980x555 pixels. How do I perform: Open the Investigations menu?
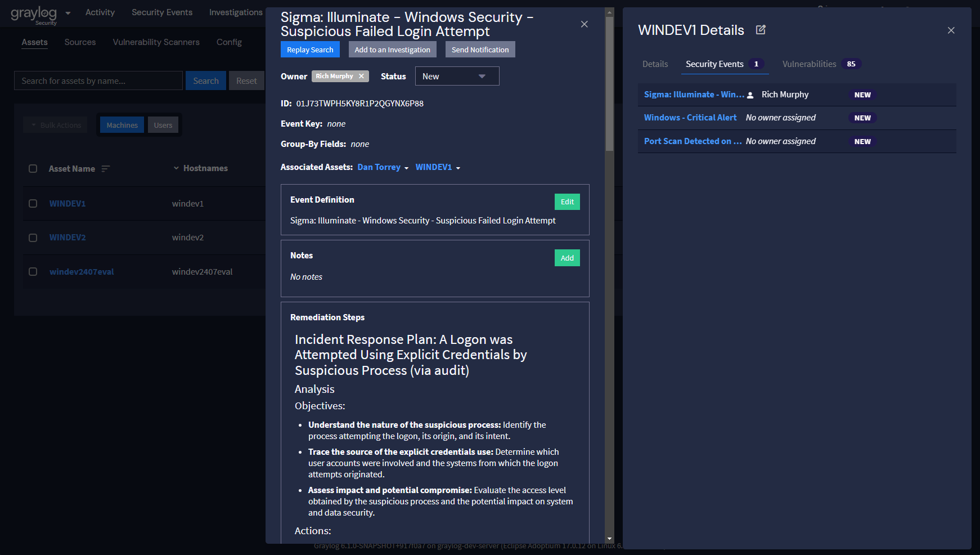[x=235, y=12]
